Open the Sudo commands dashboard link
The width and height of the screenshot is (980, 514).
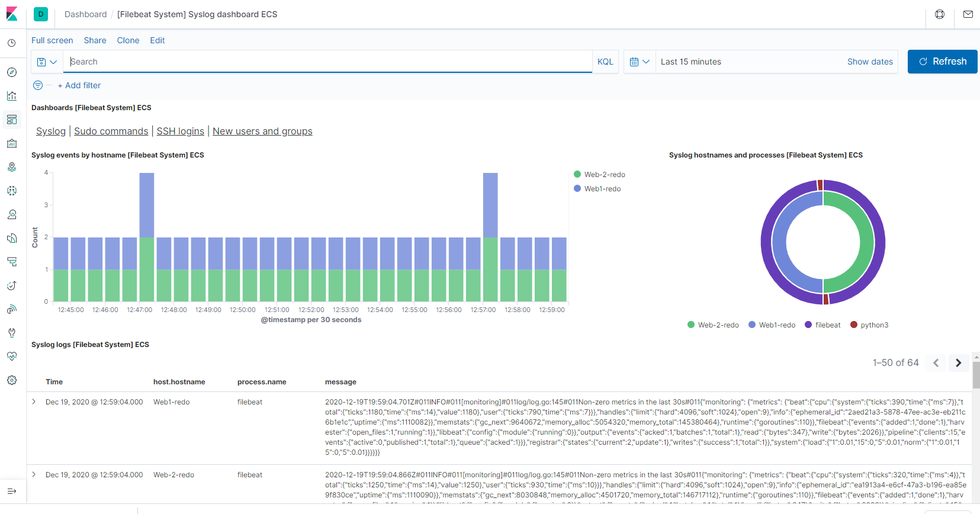click(111, 131)
